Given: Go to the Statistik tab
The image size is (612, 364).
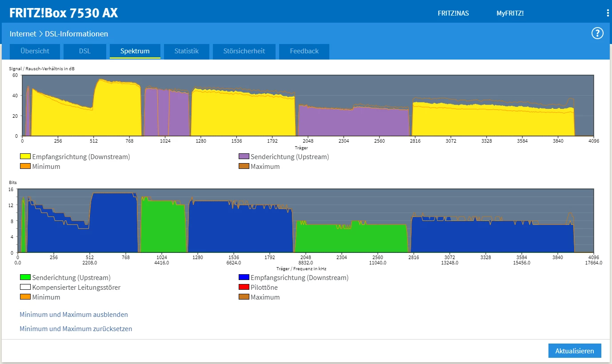Looking at the screenshot, I should coord(186,51).
